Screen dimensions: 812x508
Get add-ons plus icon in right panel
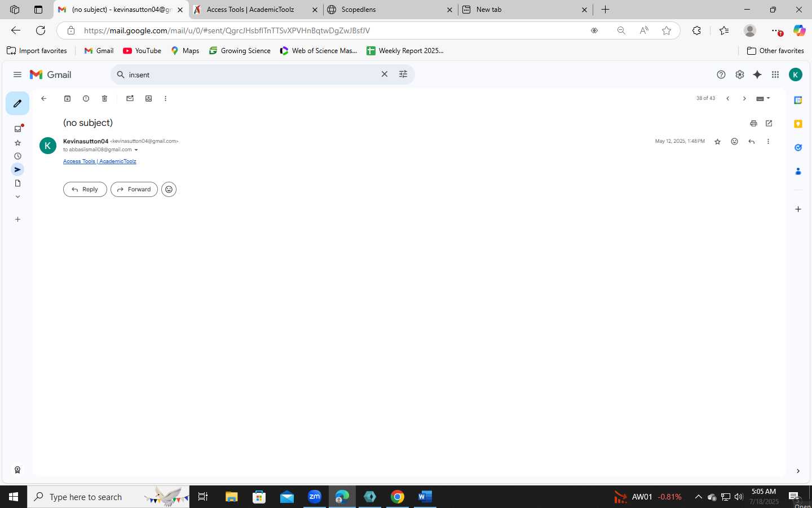click(x=798, y=209)
